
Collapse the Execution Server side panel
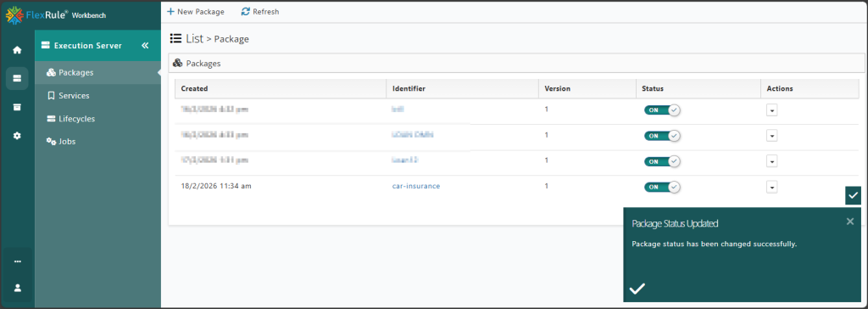145,46
